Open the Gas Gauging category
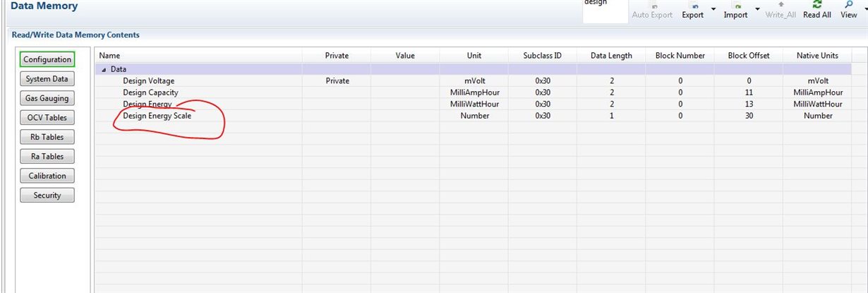This screenshot has height=293, width=868. click(47, 98)
